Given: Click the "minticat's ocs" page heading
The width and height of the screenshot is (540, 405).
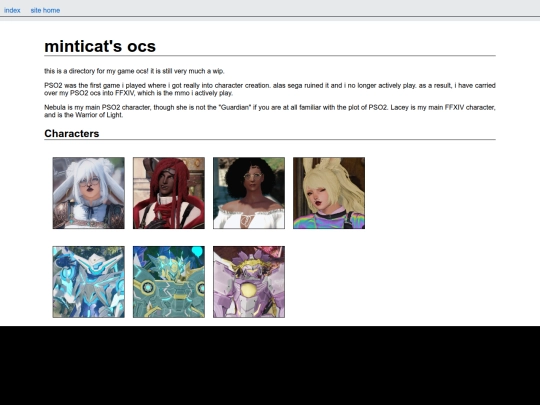Looking at the screenshot, I should pyautogui.click(x=100, y=46).
